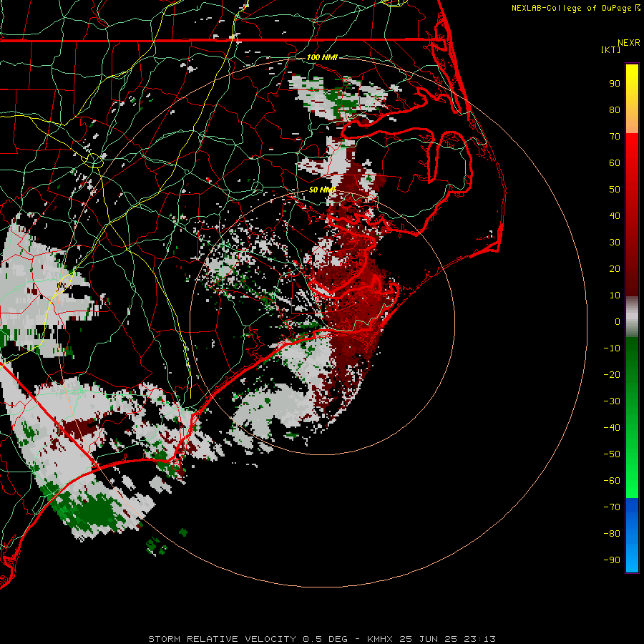The width and height of the screenshot is (644, 644).
Task: Click the Storm Relative Velocity caption at bottom
Action: coord(322,639)
